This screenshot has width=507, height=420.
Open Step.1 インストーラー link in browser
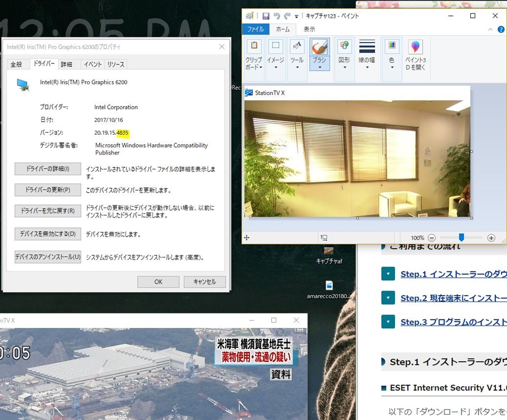point(454,274)
